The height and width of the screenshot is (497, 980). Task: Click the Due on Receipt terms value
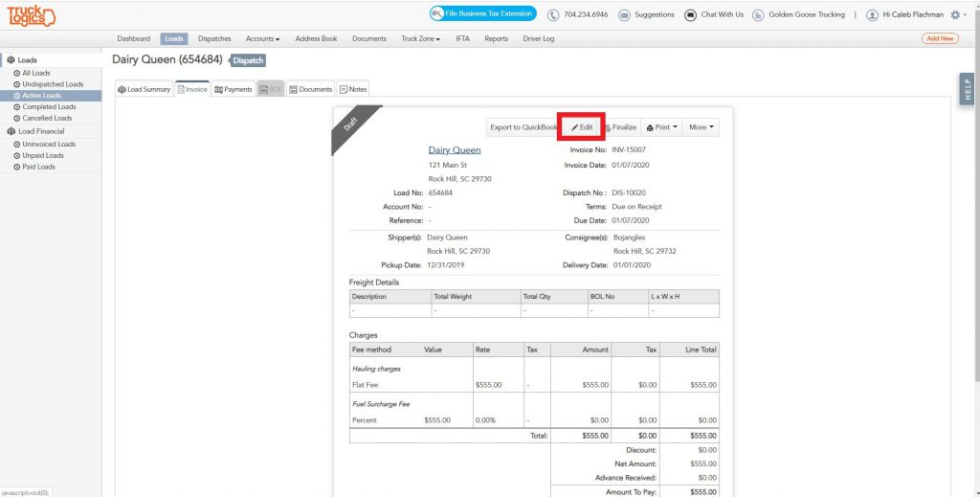636,207
